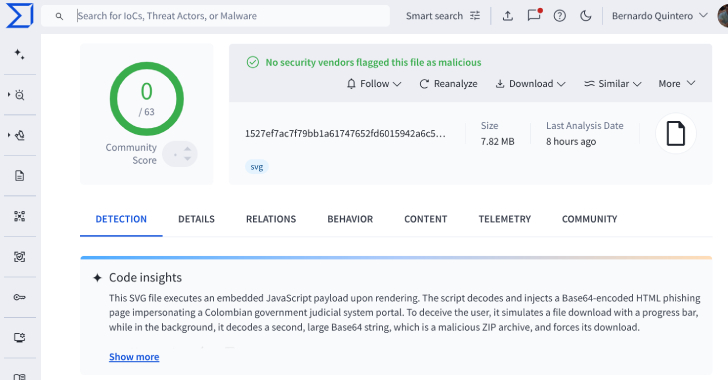The image size is (728, 380).
Task: Open the graph nodes sidebar icon
Action: pos(20,216)
